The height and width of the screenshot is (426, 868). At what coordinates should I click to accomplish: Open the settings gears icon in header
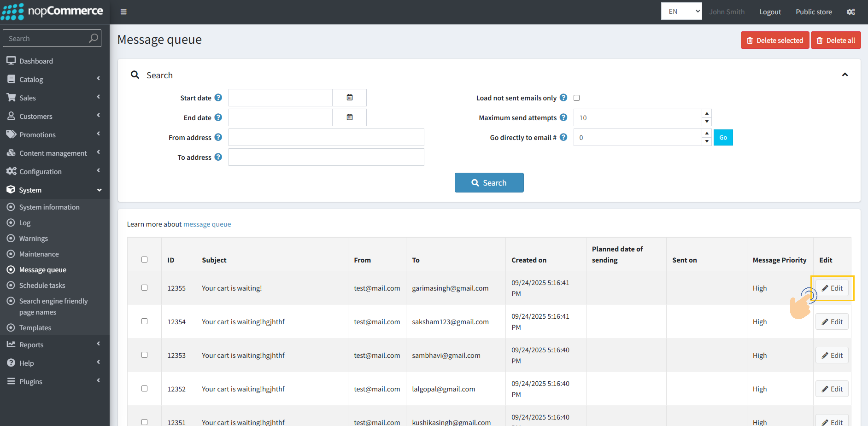pyautogui.click(x=850, y=12)
